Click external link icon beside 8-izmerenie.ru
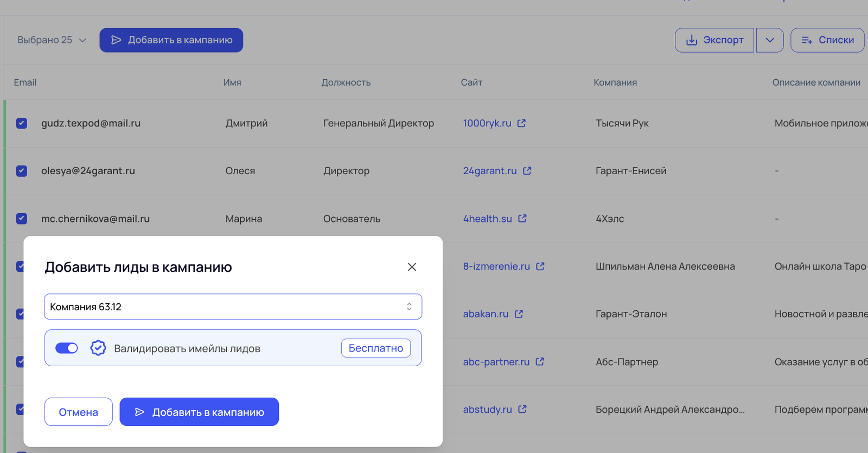Viewport: 868px width, 453px height. [x=540, y=266]
